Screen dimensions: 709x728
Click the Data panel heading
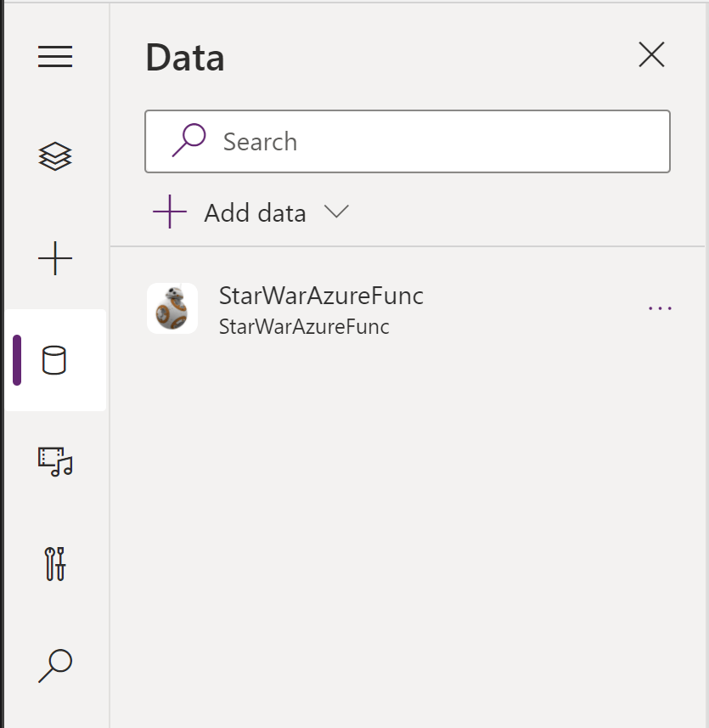[x=185, y=58]
